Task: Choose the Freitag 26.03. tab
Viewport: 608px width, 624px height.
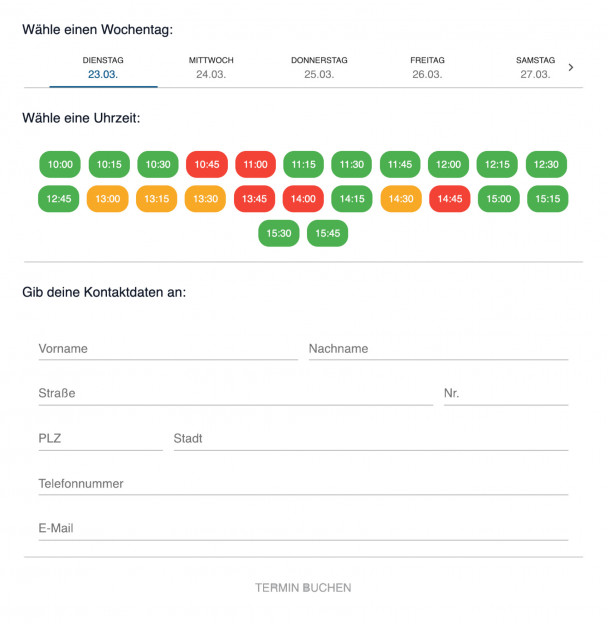Action: 427,67
